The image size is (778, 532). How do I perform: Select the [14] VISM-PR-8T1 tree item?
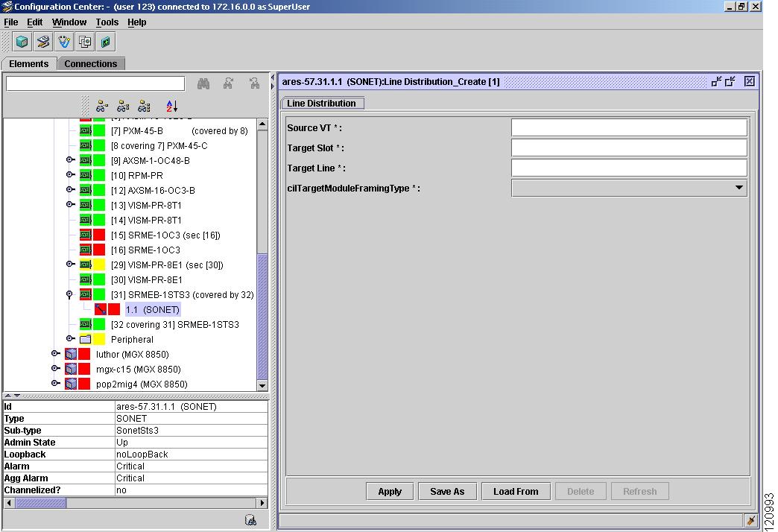tap(146, 221)
